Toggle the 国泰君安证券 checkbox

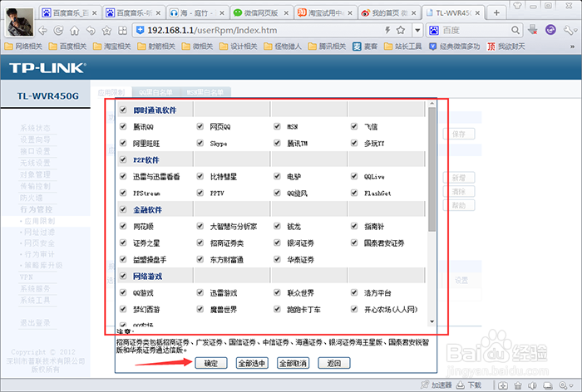click(x=354, y=243)
